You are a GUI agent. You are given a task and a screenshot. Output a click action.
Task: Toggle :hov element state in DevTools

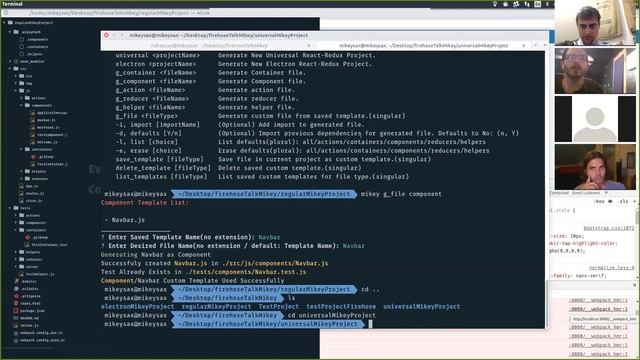[599, 201]
